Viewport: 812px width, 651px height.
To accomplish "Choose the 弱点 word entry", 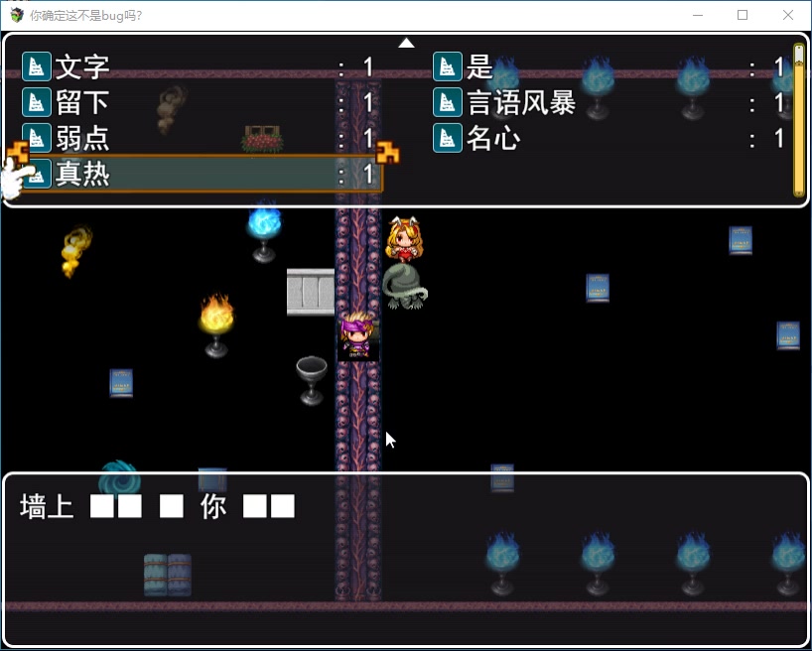I will pos(199,138).
